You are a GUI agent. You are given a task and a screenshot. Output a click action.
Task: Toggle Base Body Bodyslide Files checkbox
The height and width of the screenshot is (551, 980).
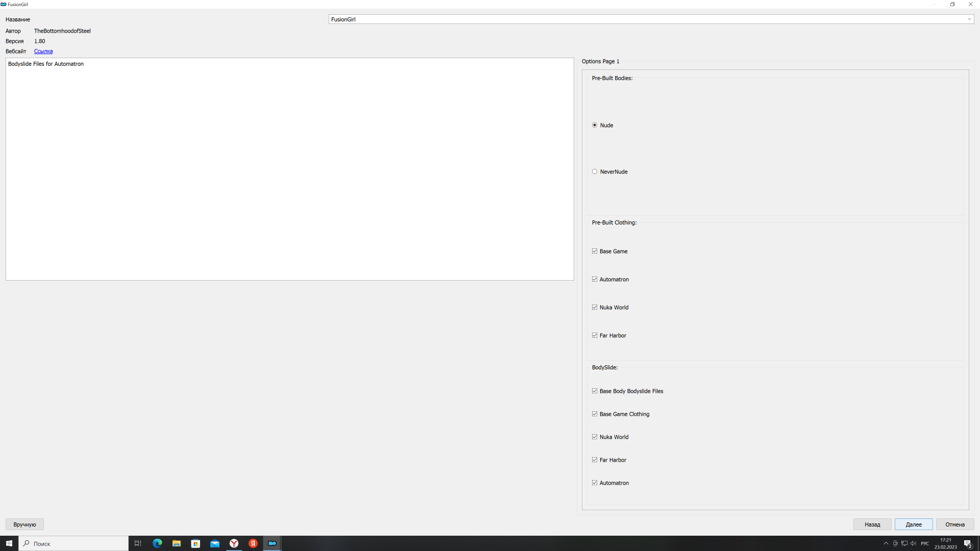pos(595,391)
